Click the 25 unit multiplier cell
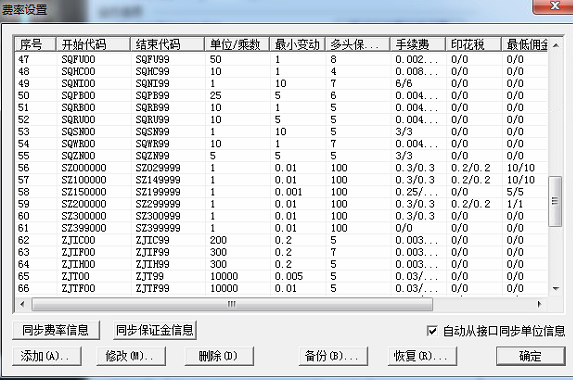The image size is (573, 380). point(215,95)
